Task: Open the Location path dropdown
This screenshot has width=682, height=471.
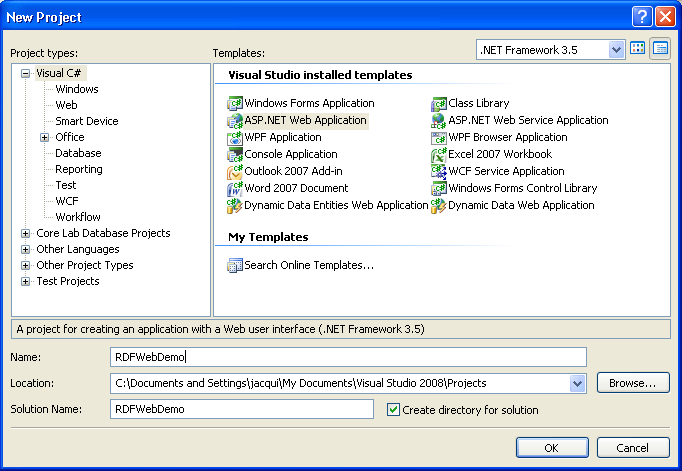Action: click(577, 383)
